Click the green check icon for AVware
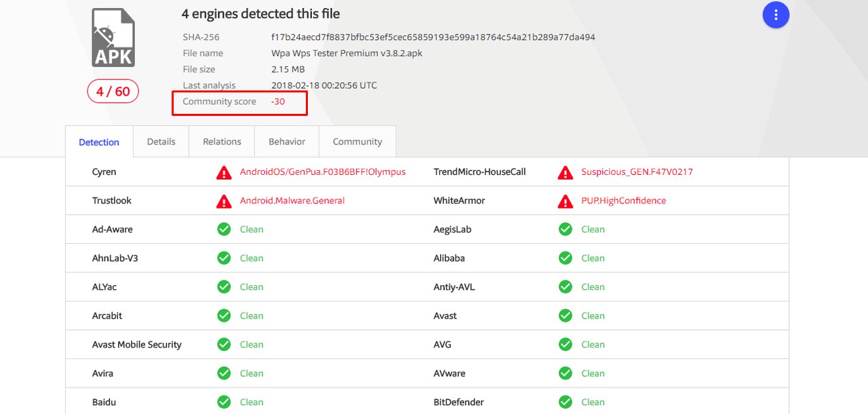 pyautogui.click(x=565, y=373)
